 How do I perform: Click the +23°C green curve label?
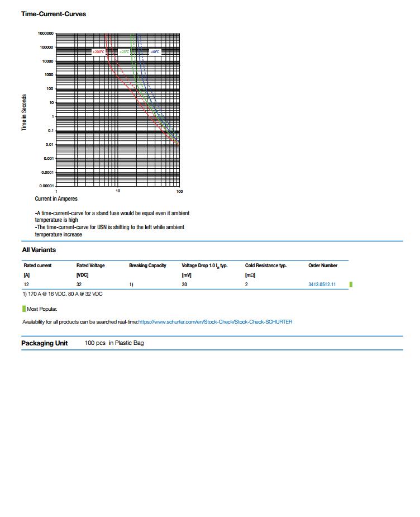tap(124, 52)
